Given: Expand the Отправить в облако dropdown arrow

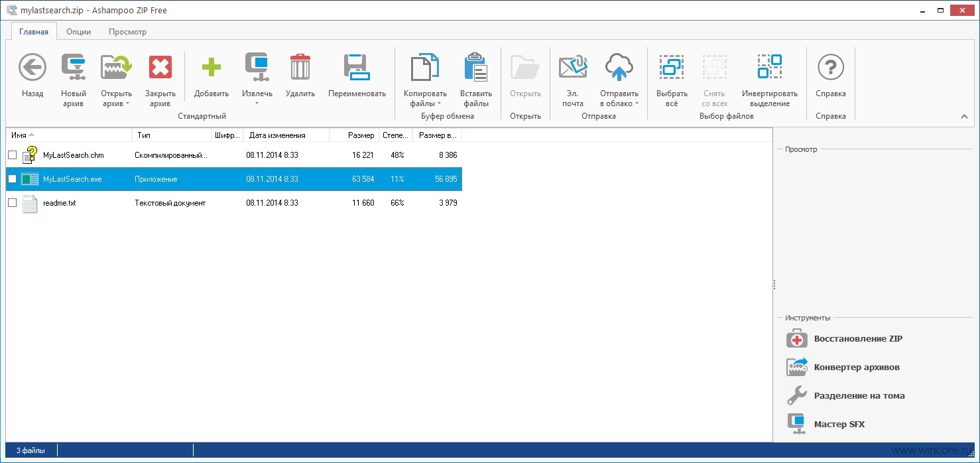Looking at the screenshot, I should click(637, 103).
